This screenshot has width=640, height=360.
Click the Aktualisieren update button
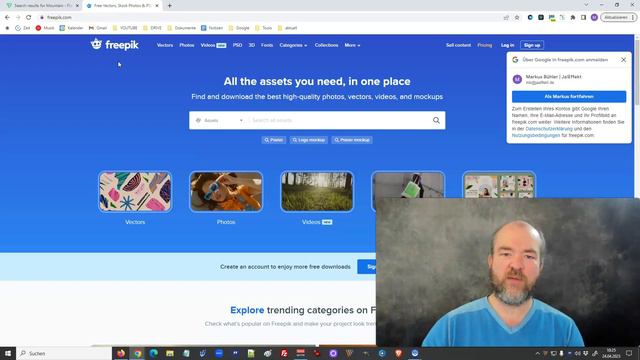tap(619, 18)
